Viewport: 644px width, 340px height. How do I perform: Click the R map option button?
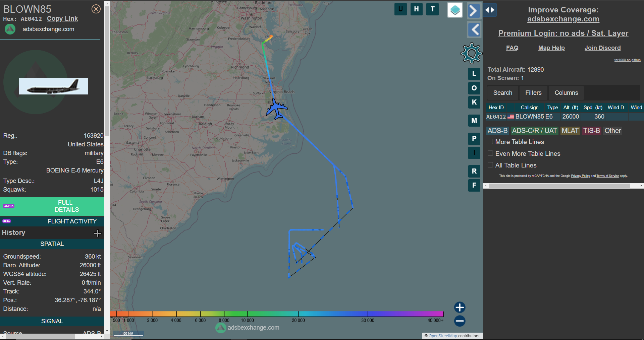click(474, 171)
